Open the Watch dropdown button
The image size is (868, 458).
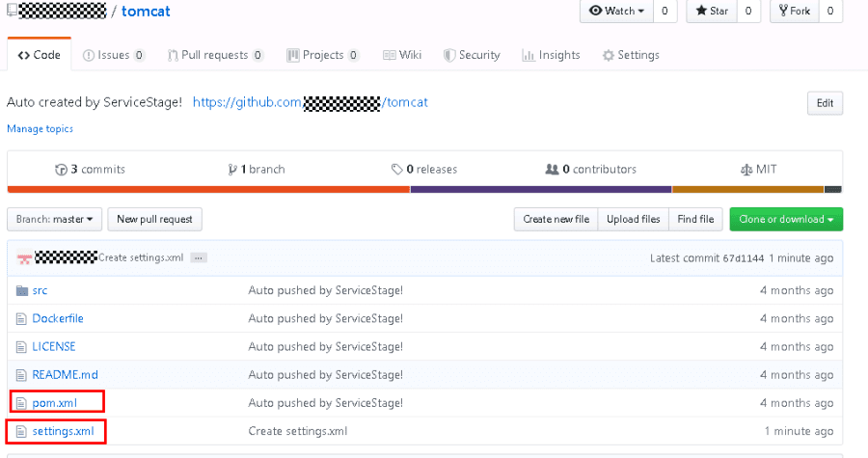[x=616, y=11]
